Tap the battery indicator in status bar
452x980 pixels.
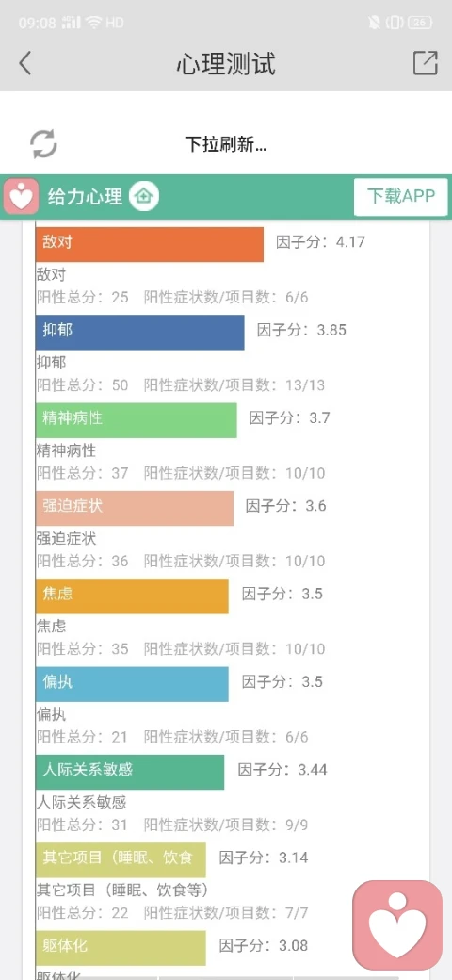pos(420,24)
